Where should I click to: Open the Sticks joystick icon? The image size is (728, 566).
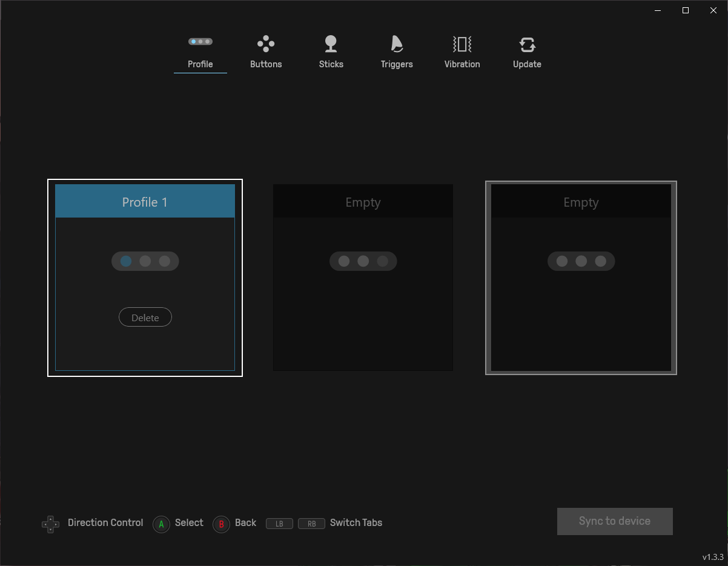tap(331, 44)
